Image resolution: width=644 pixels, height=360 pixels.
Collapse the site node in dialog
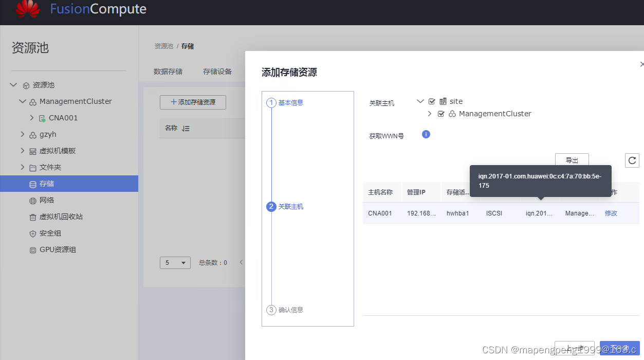click(x=420, y=101)
